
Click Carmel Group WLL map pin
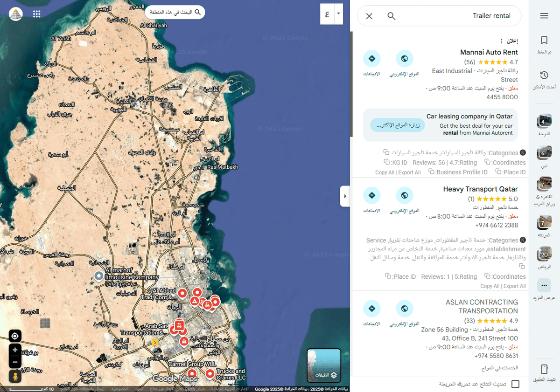(192, 373)
